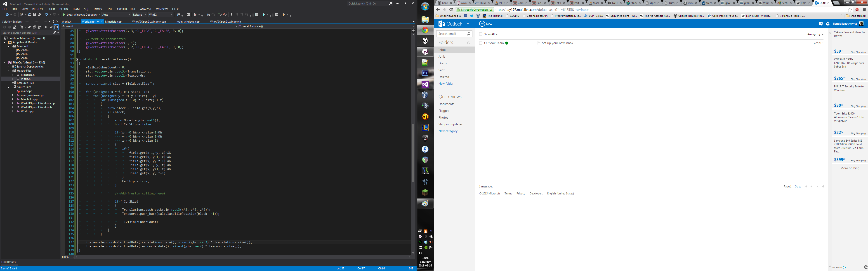868x271 pixels.
Task: Switch to the main_windows.cpp editor tab
Action: pos(188,21)
